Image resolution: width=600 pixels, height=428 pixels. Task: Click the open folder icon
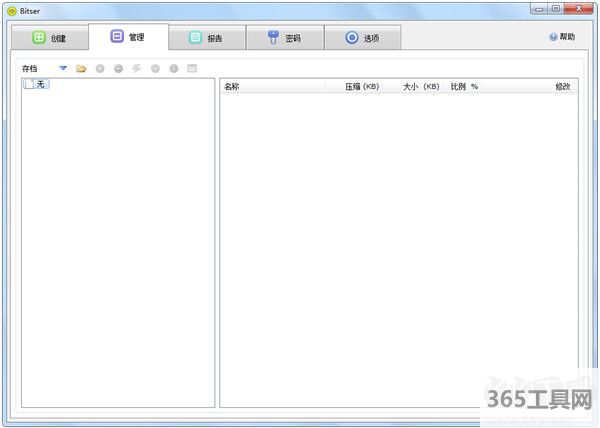(81, 68)
